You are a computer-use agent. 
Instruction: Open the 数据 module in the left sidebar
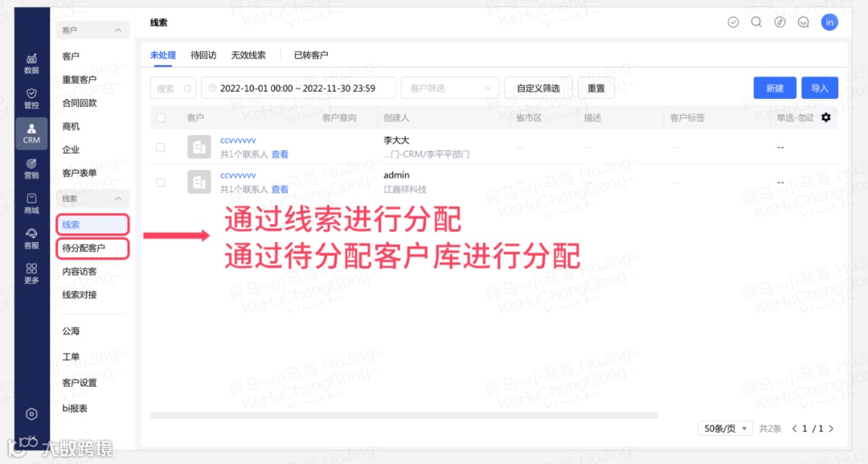(x=31, y=64)
